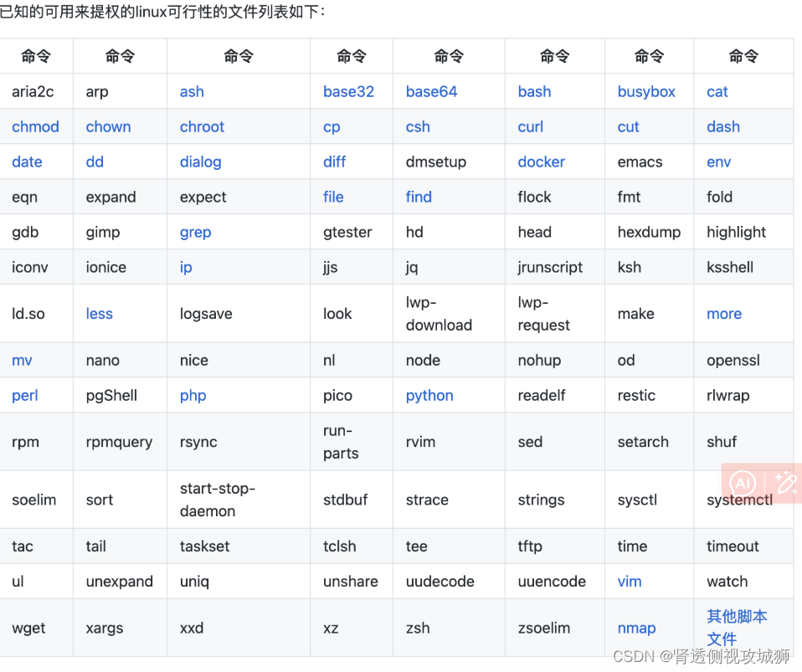802x672 pixels.
Task: Select the lwp-request cell
Action: pyautogui.click(x=555, y=314)
